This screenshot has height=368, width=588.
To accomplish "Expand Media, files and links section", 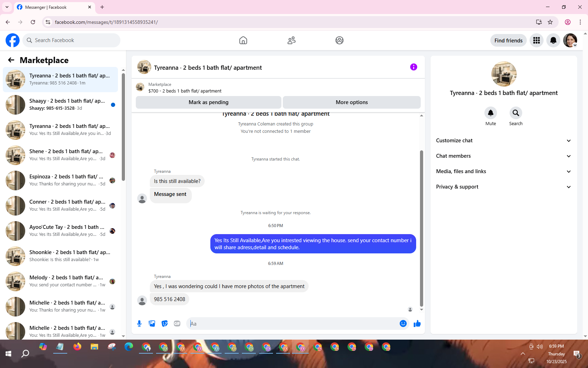I will (x=504, y=171).
